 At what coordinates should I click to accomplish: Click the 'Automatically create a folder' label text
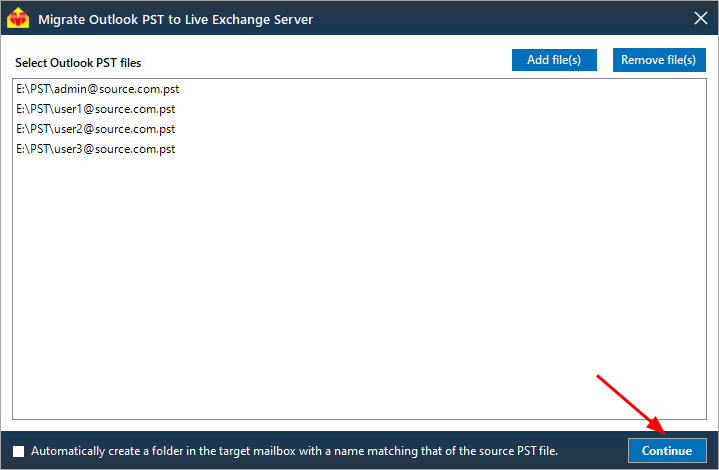pyautogui.click(x=294, y=451)
